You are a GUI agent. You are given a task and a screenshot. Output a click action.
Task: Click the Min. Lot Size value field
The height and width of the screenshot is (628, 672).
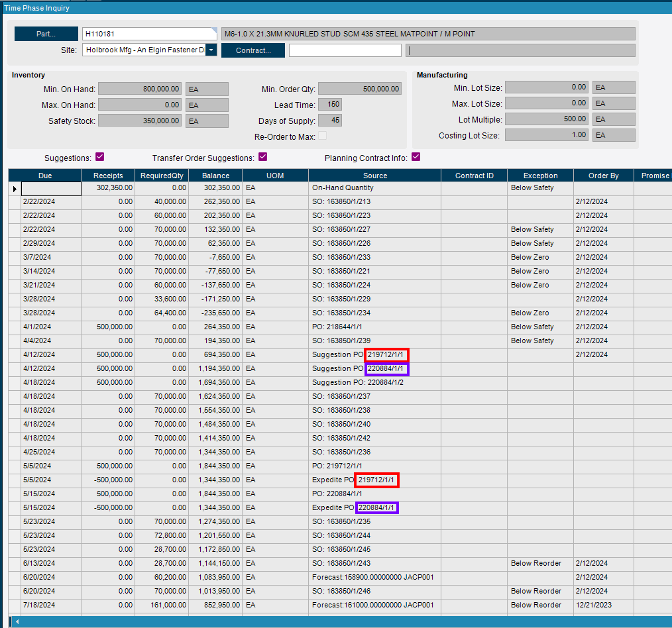[547, 87]
